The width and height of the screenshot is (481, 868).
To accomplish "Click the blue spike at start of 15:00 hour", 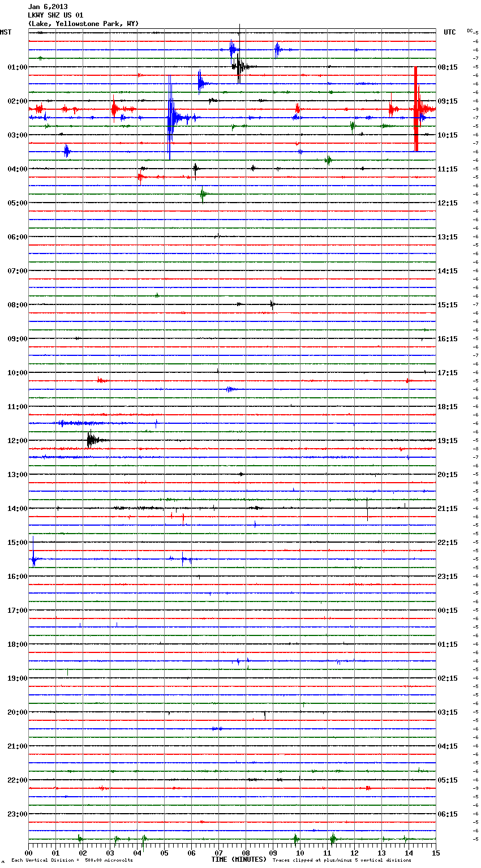I will click(x=33, y=552).
